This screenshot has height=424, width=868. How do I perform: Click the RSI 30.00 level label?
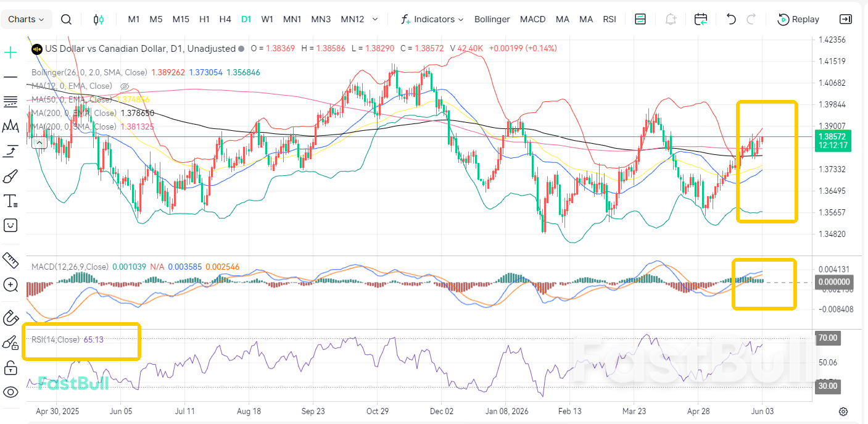827,386
